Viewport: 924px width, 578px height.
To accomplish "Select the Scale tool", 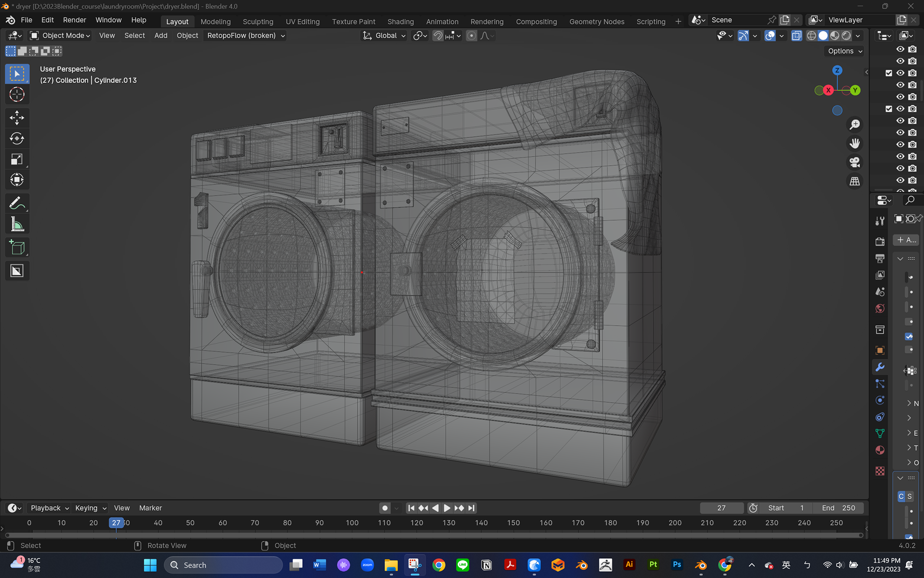I will click(x=17, y=159).
